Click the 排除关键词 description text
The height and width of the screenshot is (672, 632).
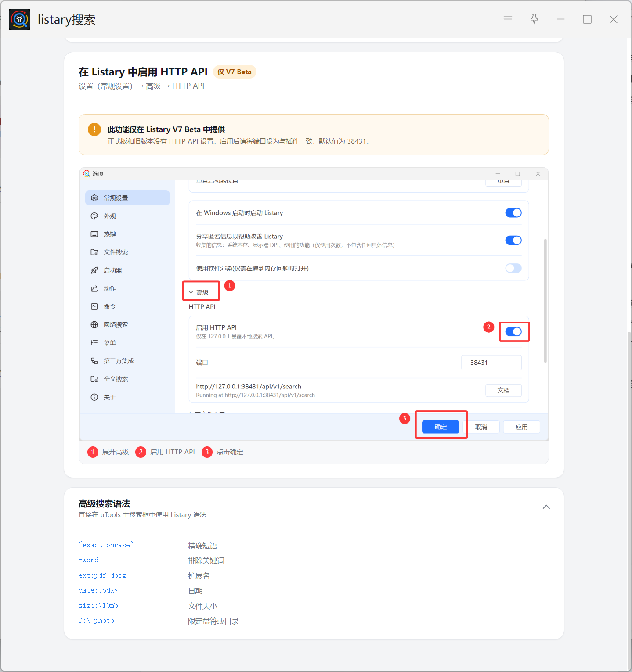tap(206, 561)
